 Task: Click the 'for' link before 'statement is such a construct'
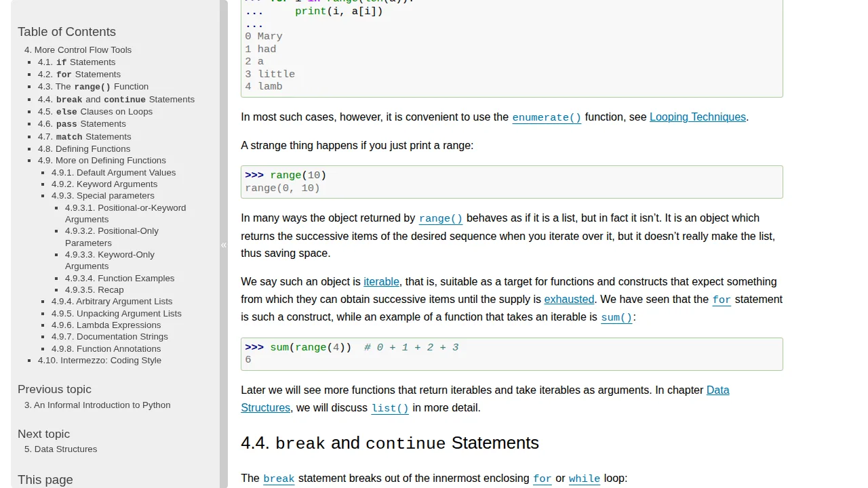722,300
